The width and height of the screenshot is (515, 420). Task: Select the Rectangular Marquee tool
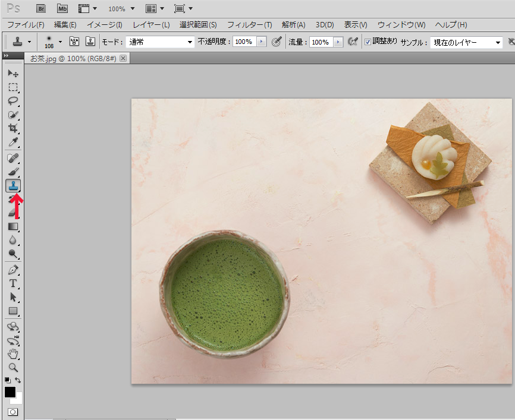[x=13, y=87]
